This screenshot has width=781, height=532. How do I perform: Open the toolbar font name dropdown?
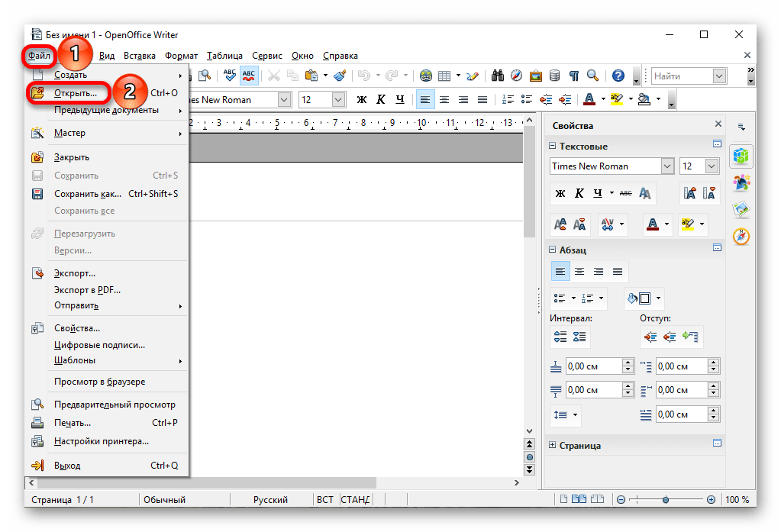(284, 100)
